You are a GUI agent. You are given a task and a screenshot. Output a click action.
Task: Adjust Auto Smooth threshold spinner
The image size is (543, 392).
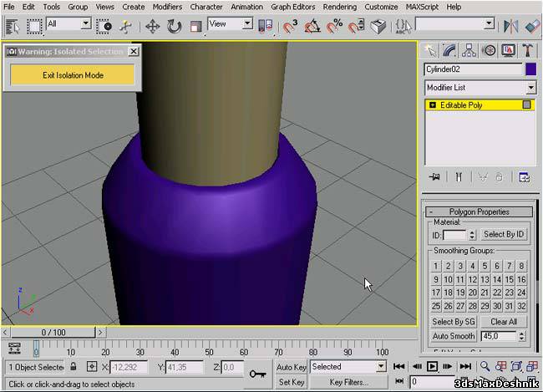[x=522, y=336]
